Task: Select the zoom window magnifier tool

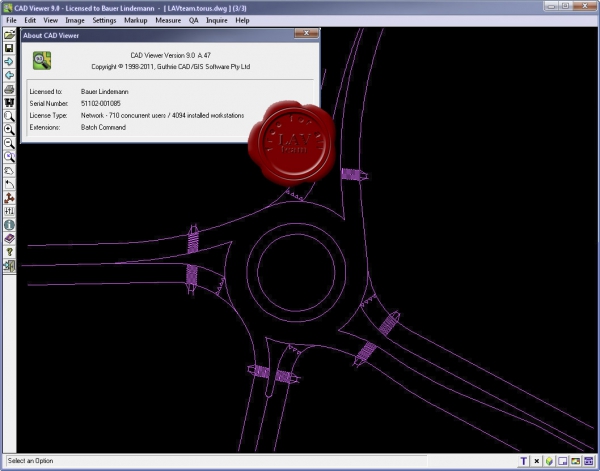Action: (9, 116)
